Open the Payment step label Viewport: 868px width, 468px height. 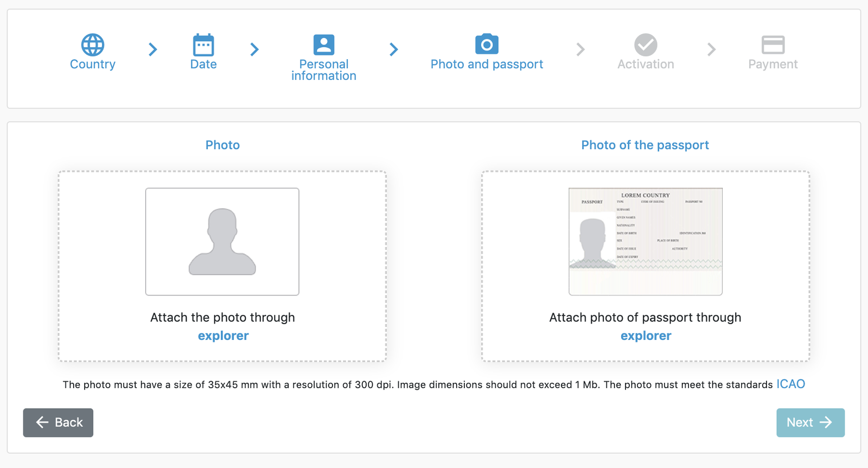pos(773,64)
